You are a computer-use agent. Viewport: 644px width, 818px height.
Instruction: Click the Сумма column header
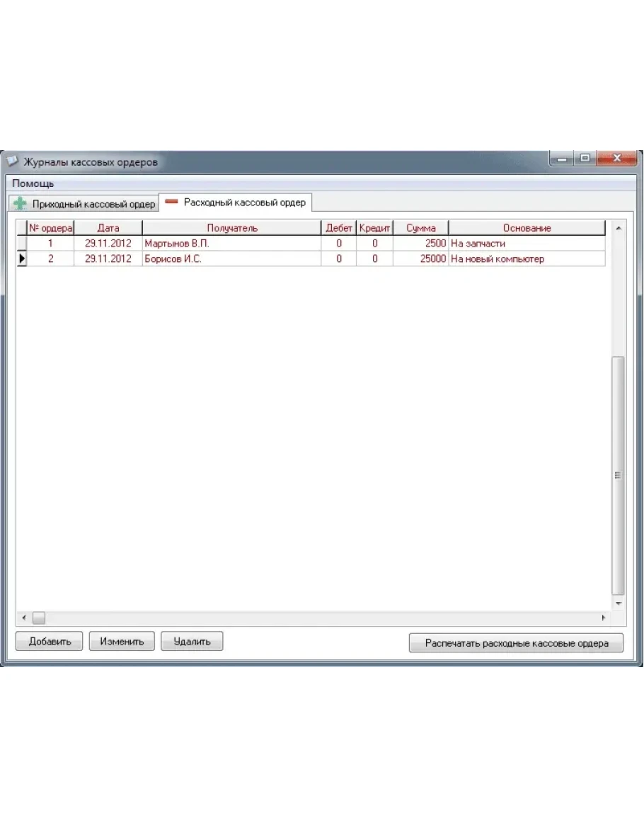pos(420,228)
